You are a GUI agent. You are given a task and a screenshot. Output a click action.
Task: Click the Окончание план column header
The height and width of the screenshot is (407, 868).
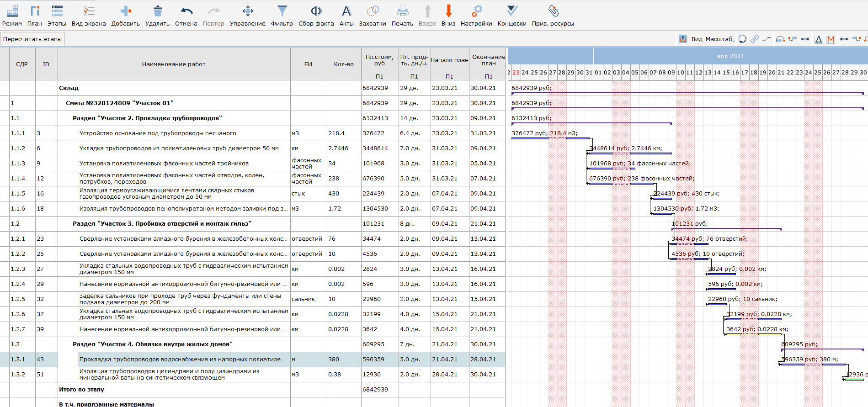pos(489,60)
